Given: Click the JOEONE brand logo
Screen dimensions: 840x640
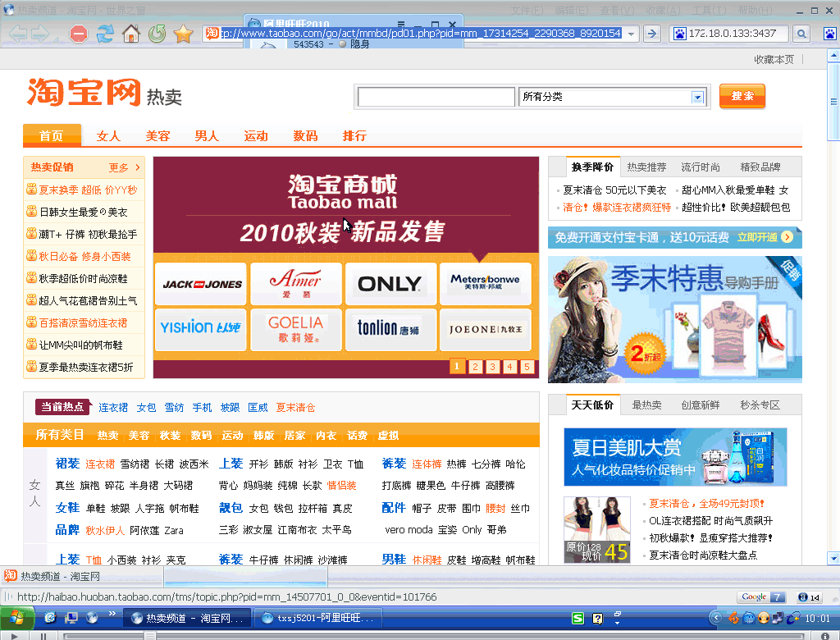Looking at the screenshot, I should point(486,329).
